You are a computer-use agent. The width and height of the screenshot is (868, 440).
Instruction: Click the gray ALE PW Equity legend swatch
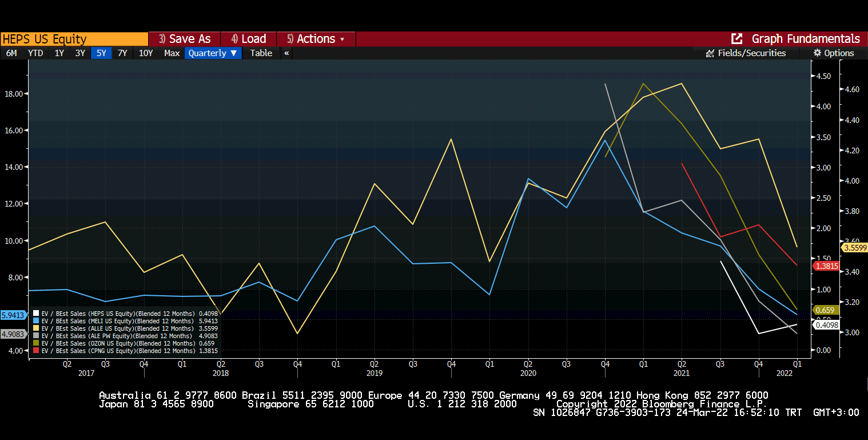pos(36,336)
